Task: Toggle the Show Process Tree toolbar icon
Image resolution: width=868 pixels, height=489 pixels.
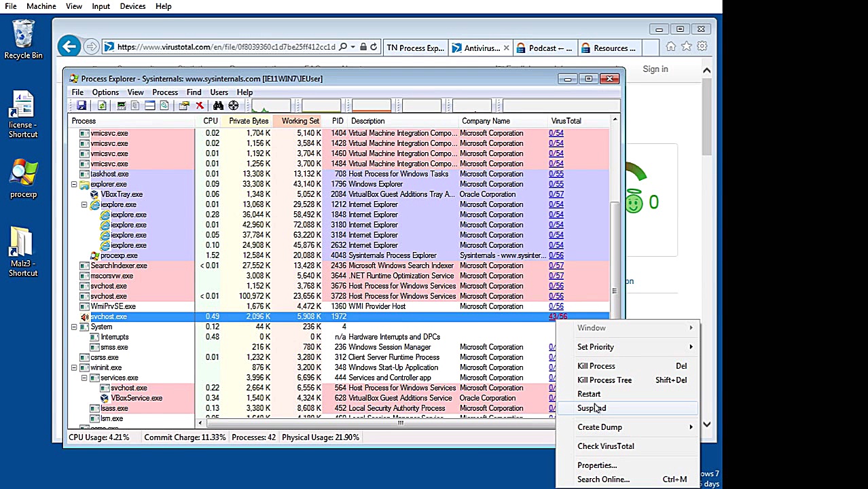Action: point(135,106)
